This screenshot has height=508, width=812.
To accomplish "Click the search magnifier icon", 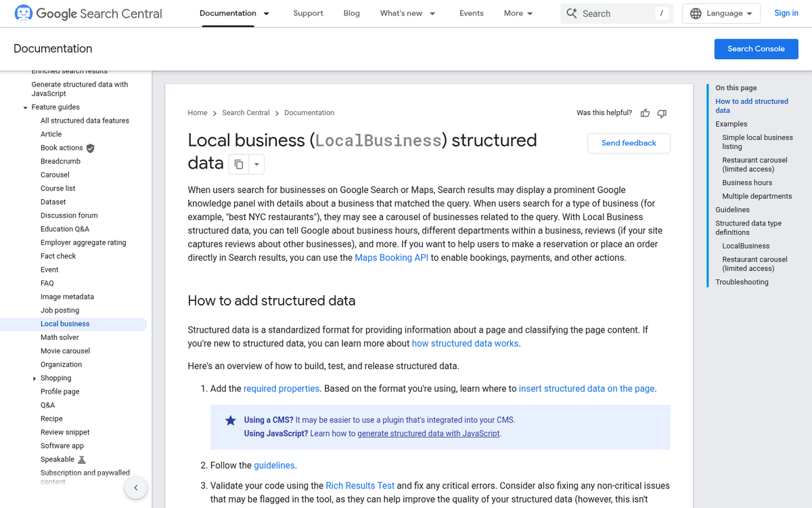I will point(572,14).
